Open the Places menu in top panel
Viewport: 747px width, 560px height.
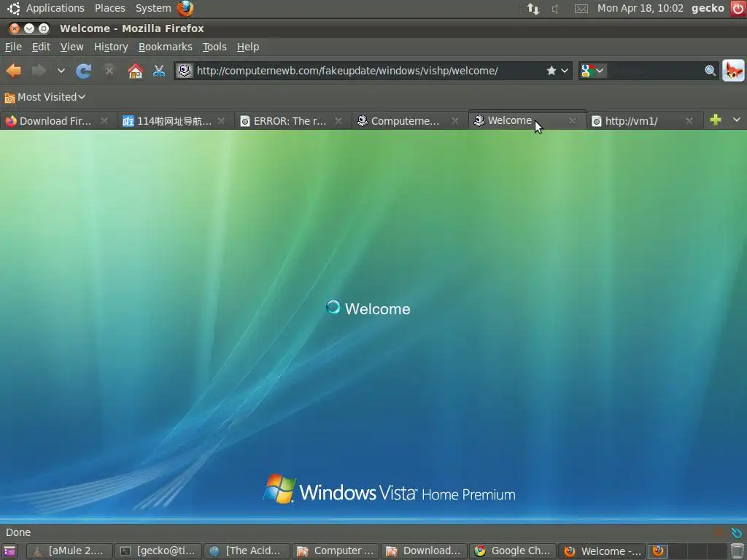[110, 8]
